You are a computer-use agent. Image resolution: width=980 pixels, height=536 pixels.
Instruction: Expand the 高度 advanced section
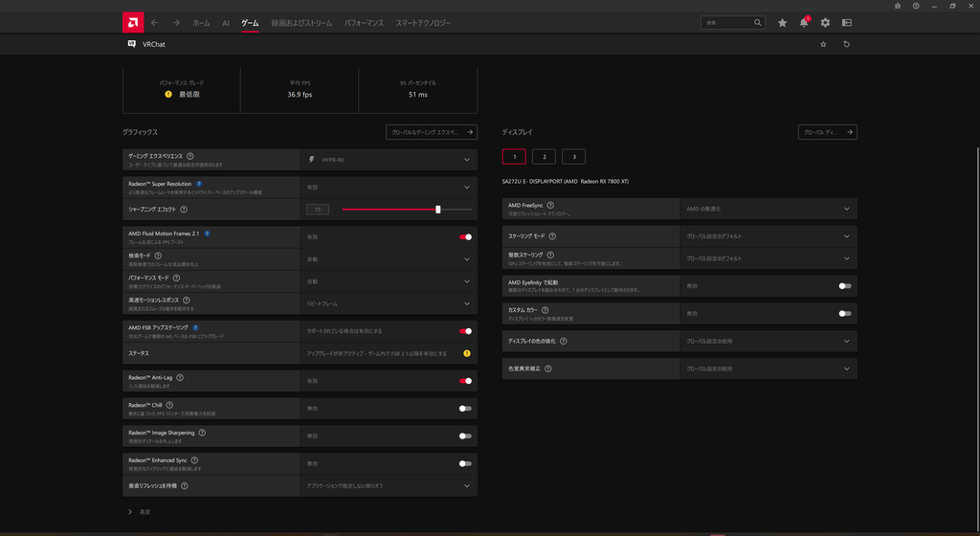click(x=140, y=512)
